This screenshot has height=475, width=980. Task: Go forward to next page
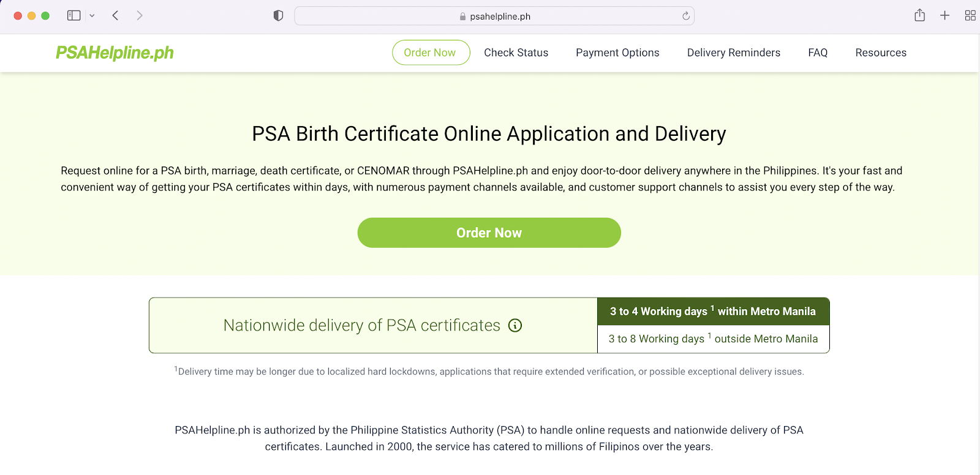tap(140, 15)
